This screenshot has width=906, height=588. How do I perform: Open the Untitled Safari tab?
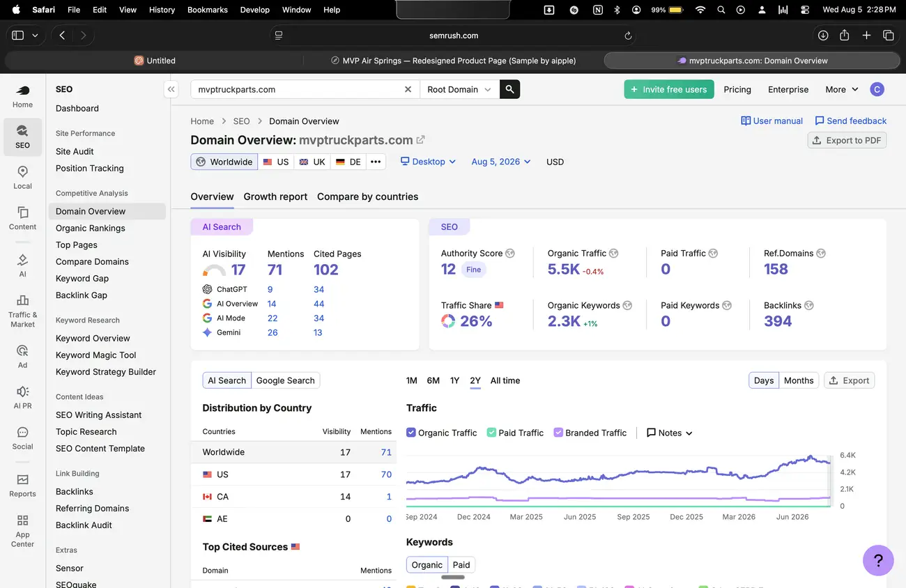tap(155, 61)
